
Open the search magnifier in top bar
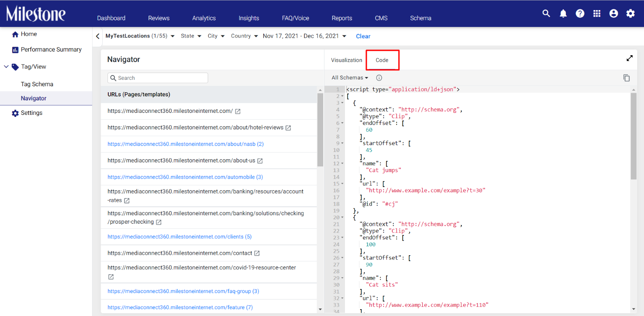tap(546, 13)
